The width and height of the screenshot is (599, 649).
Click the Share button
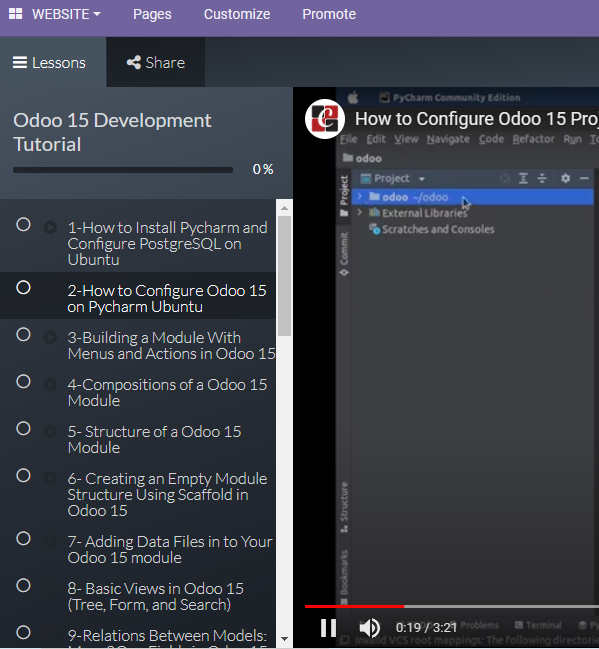pyautogui.click(x=156, y=62)
